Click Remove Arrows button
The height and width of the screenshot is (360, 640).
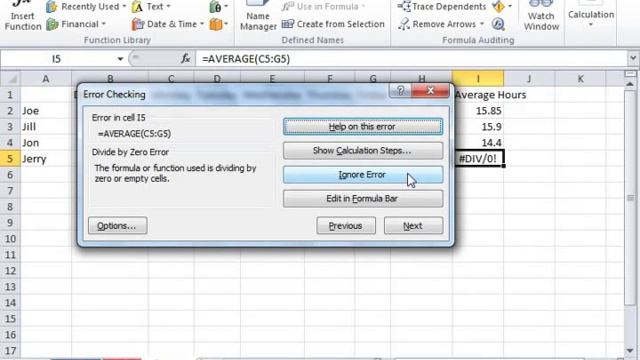[x=437, y=24]
